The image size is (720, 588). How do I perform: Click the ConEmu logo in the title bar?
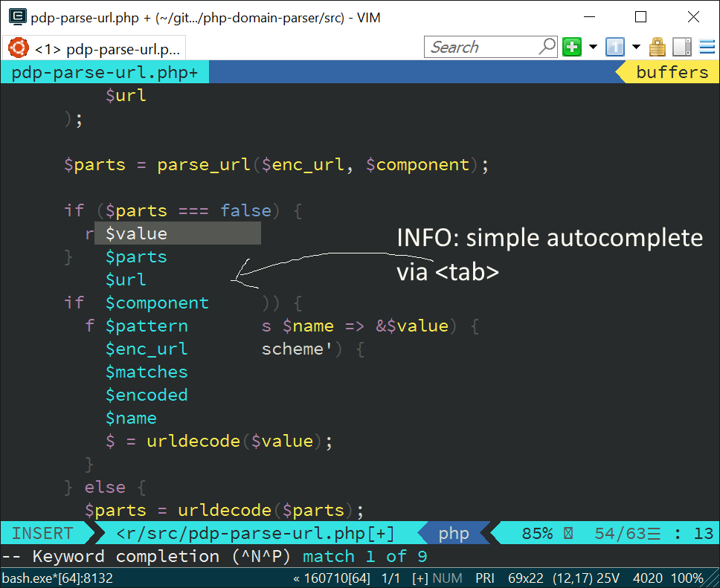(x=16, y=16)
